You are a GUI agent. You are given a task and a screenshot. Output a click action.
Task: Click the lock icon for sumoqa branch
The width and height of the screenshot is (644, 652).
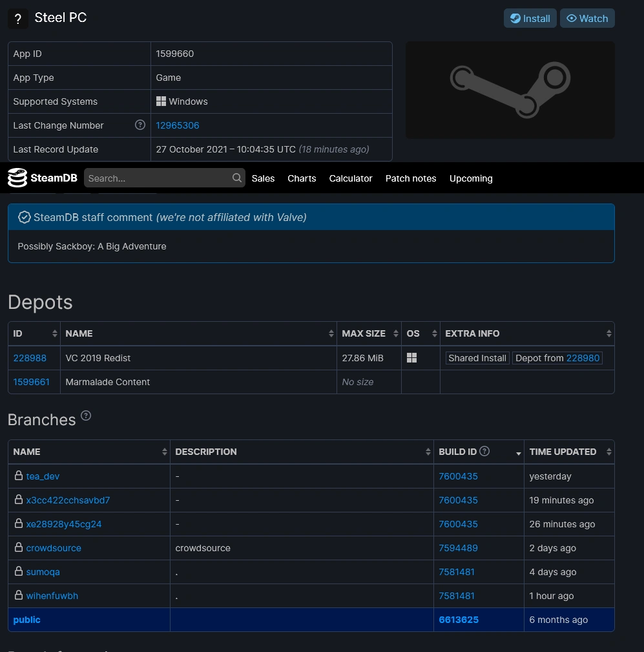[18, 571]
